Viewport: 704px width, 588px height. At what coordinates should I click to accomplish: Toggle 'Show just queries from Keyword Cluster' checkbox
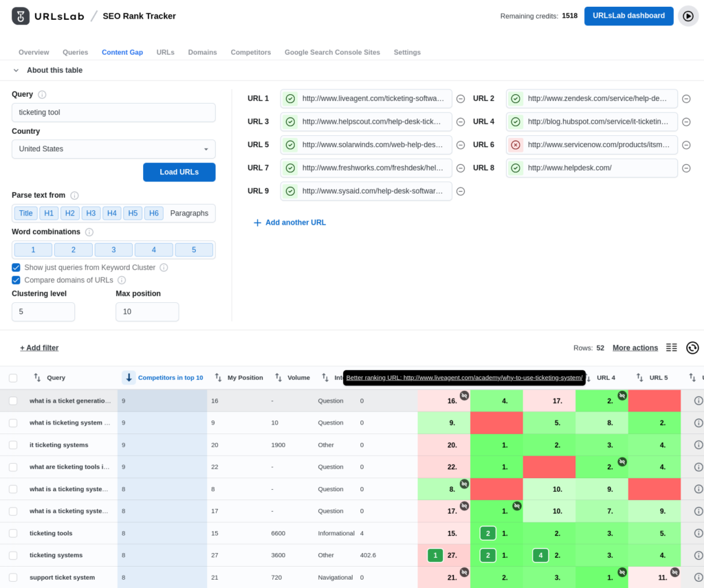pos(16,268)
